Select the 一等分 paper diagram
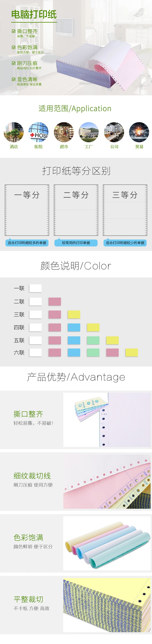The height and width of the screenshot is (644, 152). tap(27, 210)
